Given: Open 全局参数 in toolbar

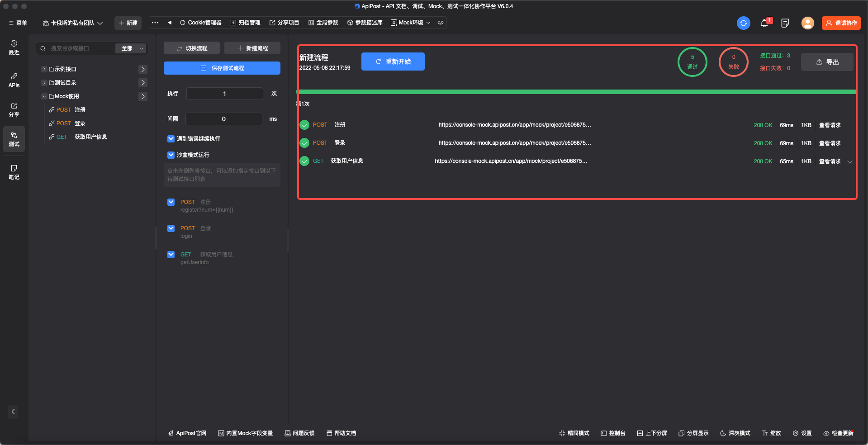Looking at the screenshot, I should [323, 23].
